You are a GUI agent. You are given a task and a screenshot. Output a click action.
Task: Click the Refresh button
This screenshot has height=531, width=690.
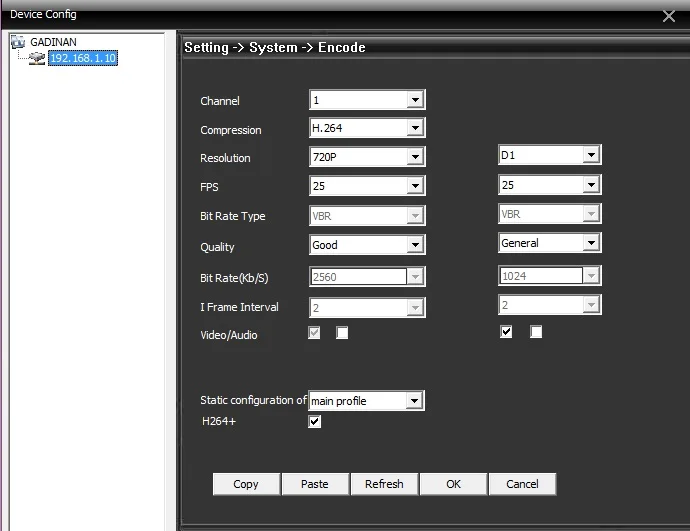pyautogui.click(x=384, y=484)
